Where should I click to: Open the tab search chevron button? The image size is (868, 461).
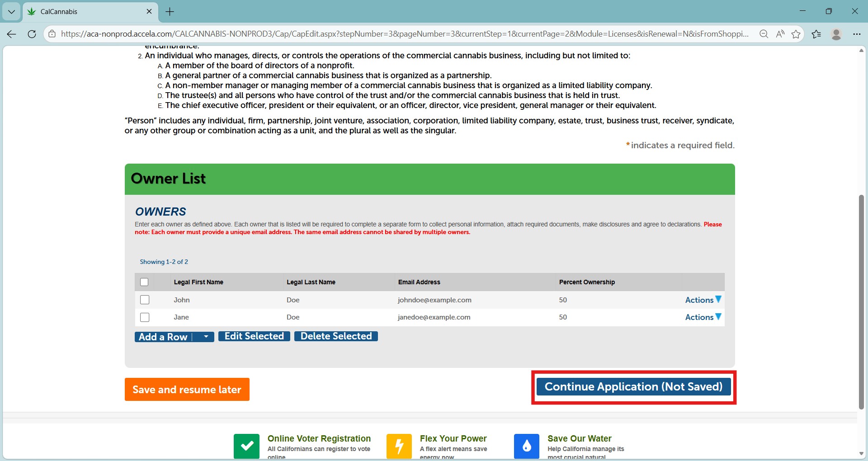(11, 12)
